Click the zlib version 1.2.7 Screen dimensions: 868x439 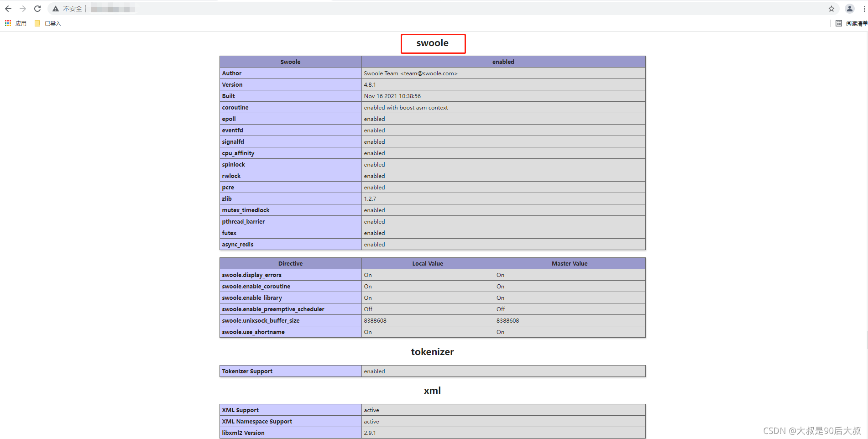[x=370, y=199]
